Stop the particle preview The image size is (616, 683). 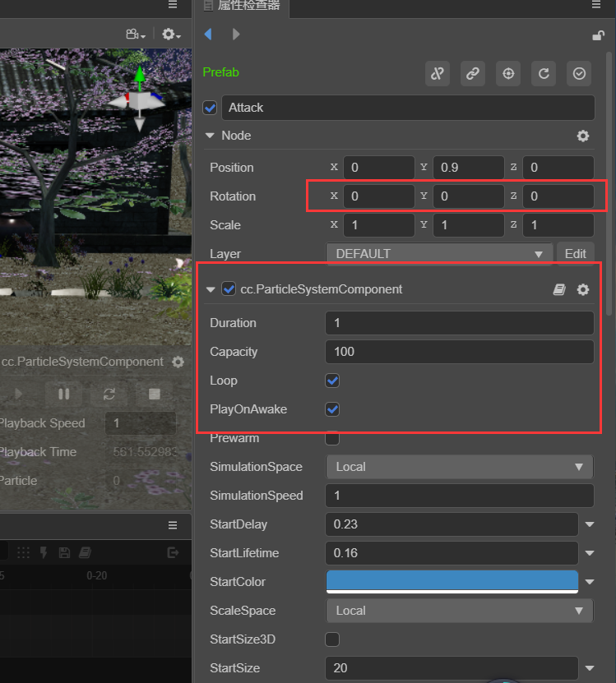[x=155, y=395]
